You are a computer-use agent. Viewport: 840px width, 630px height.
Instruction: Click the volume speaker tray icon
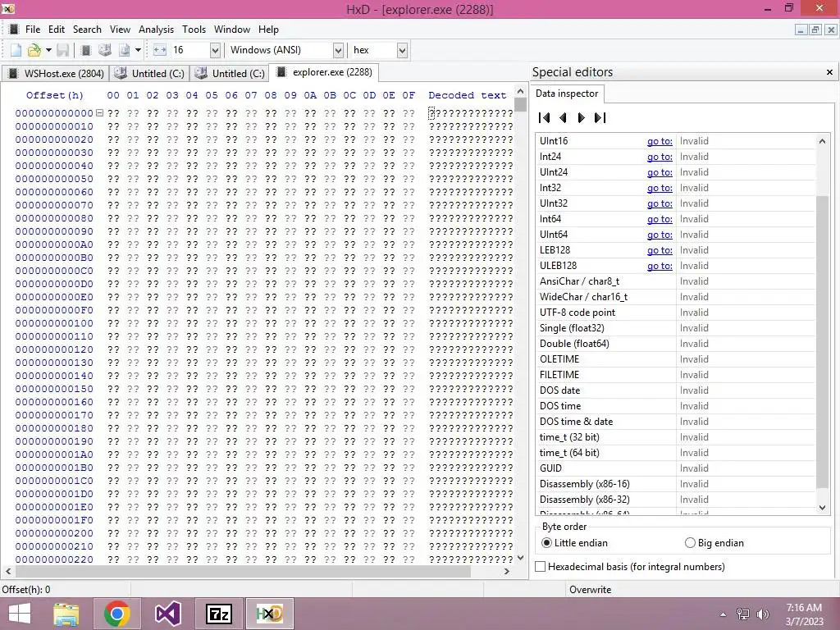(x=763, y=614)
